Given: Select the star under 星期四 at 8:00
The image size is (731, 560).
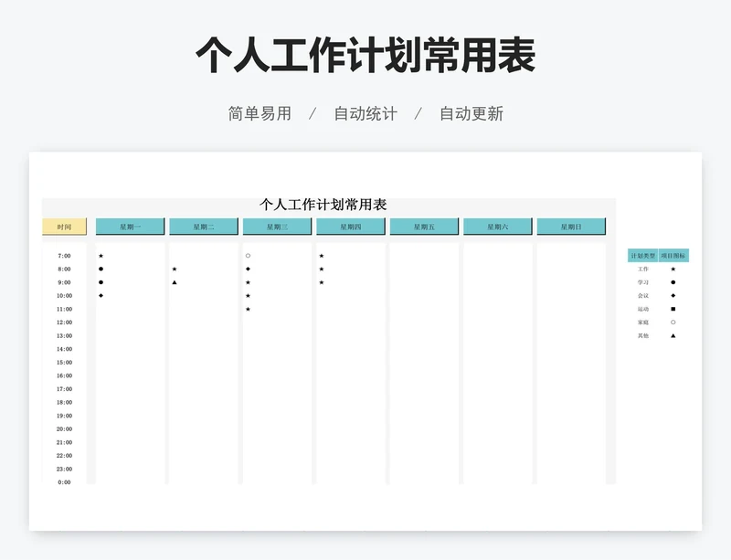Looking at the screenshot, I should pos(322,268).
